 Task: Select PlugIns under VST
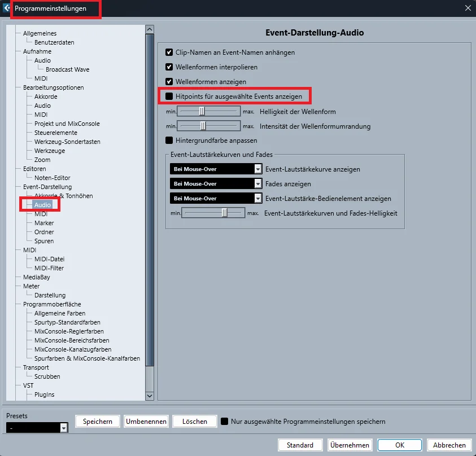click(44, 394)
